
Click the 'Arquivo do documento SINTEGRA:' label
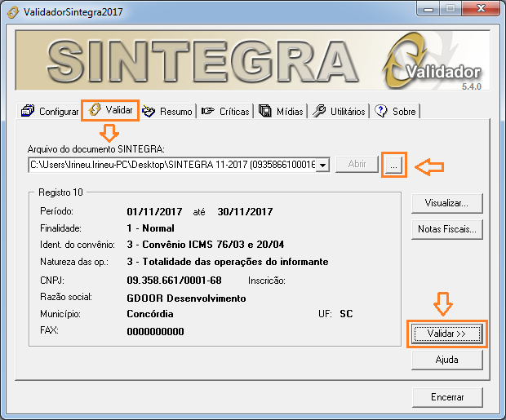tap(95, 149)
